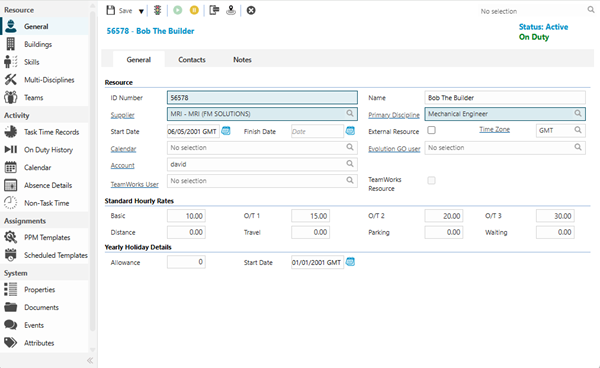Click the holiday Allowance field

point(186,262)
